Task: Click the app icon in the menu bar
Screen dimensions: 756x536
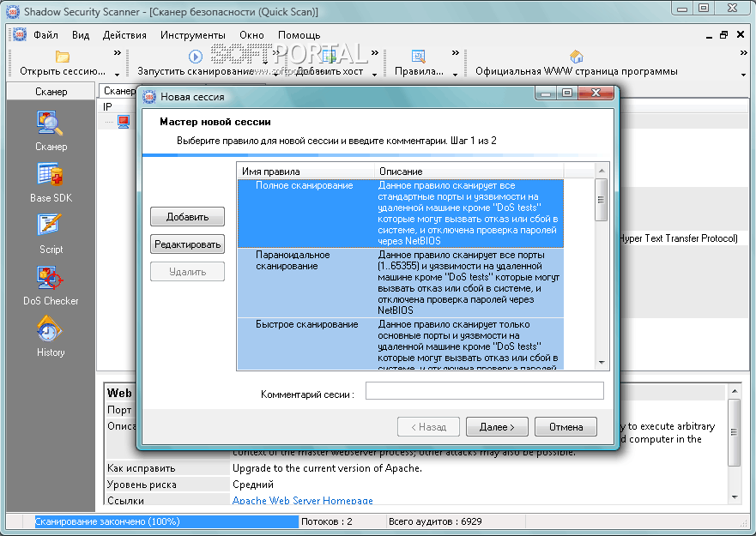Action: coord(20,34)
